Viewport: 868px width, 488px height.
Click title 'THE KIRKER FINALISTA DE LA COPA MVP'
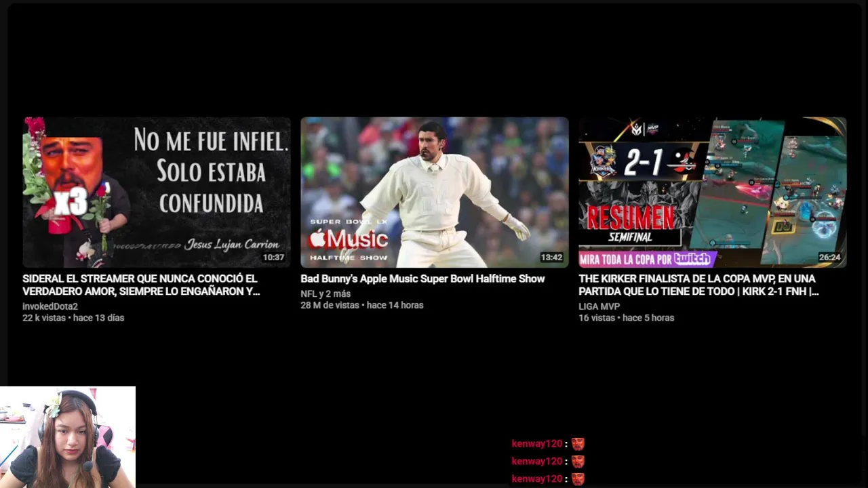click(698, 285)
